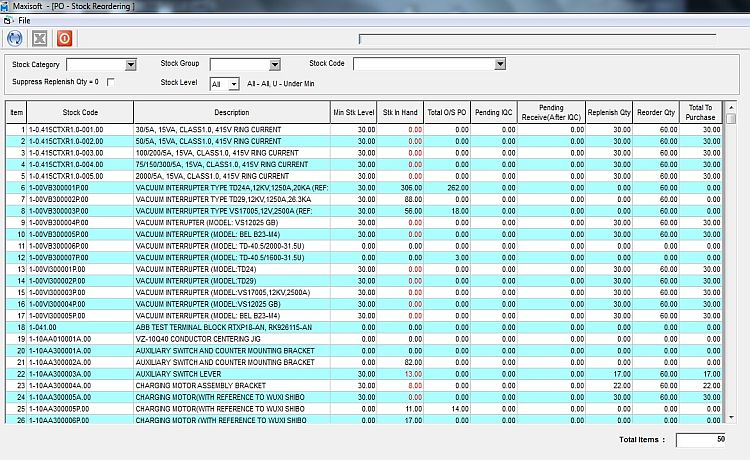The height and width of the screenshot is (460, 750).
Task: Click the Stock Code column header
Action: click(x=80, y=113)
